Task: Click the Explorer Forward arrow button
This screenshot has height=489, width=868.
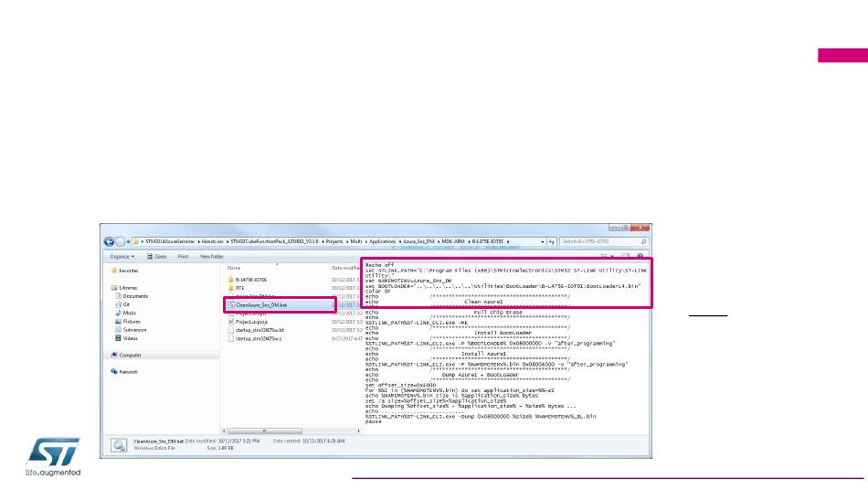Action: (x=120, y=242)
